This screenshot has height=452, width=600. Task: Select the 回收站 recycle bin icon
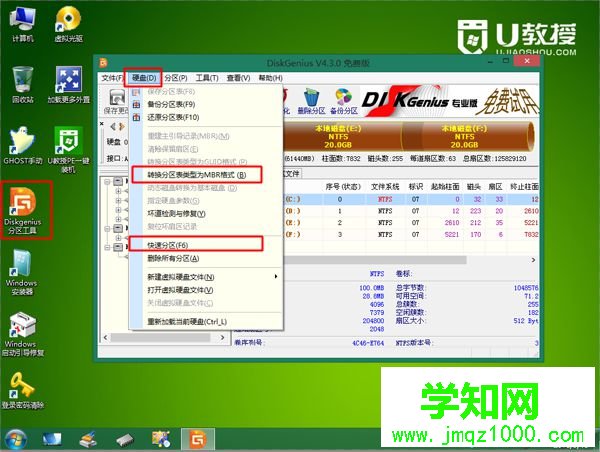(23, 85)
